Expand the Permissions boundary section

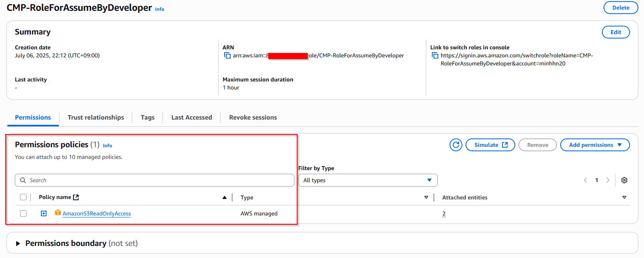(18, 243)
